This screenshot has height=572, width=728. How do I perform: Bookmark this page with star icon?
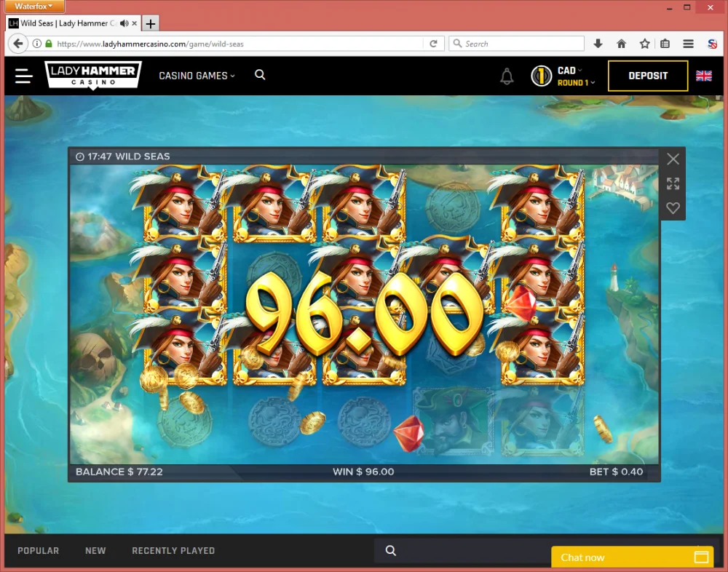coord(644,44)
